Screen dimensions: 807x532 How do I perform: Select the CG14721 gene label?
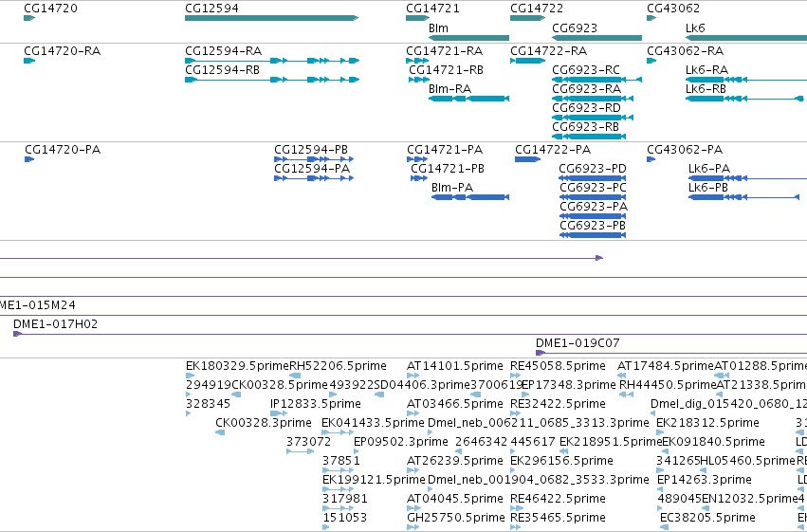[x=432, y=9]
